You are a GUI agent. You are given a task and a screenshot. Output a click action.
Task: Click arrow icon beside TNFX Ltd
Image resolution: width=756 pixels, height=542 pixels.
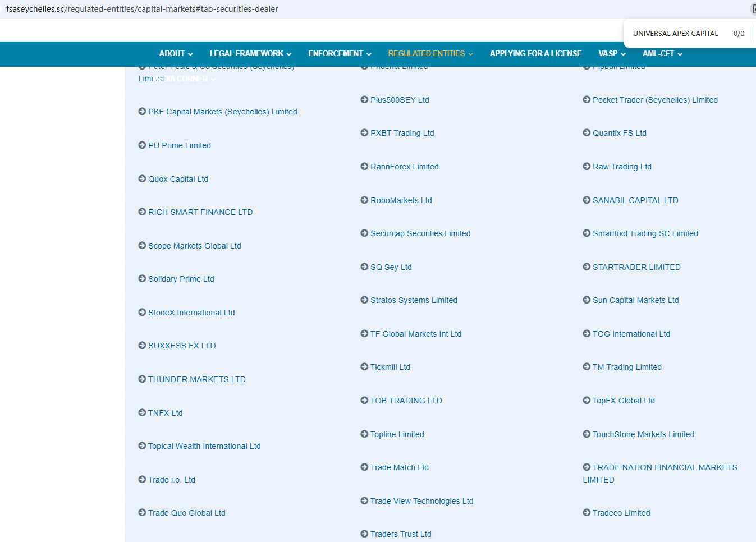[142, 413]
